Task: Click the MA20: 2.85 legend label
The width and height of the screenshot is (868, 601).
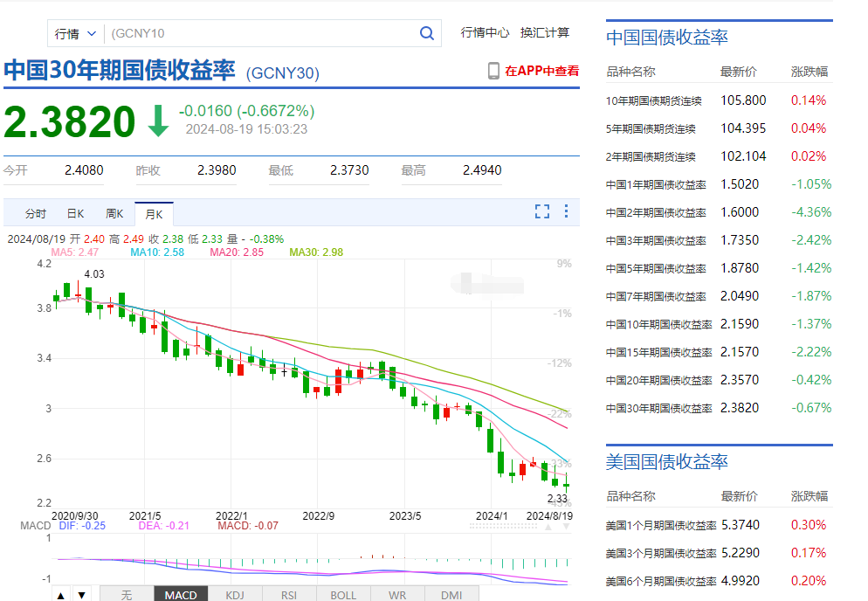Action: click(237, 252)
